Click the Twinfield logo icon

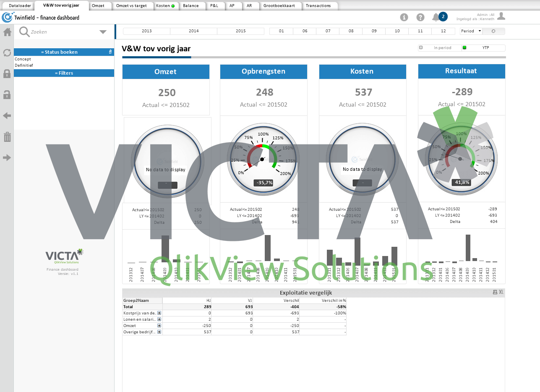[x=7, y=17]
